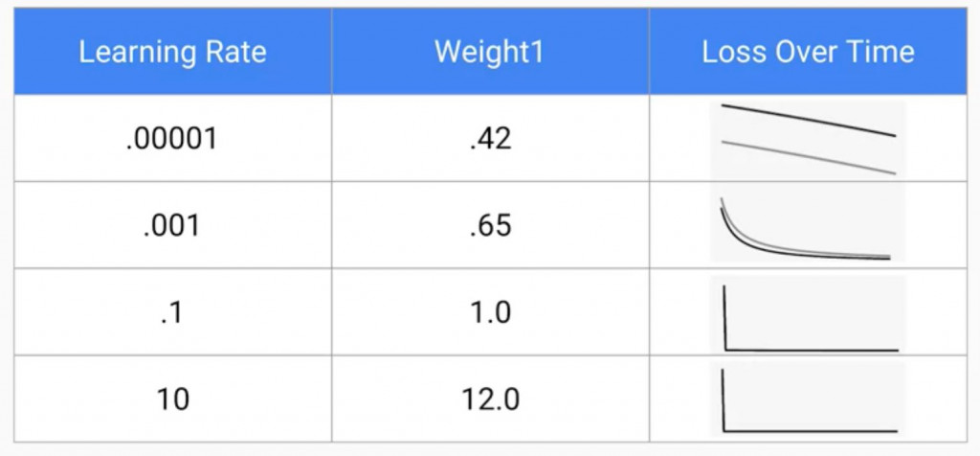
Task: Open the loss chart in the 10 row
Action: 808,399
